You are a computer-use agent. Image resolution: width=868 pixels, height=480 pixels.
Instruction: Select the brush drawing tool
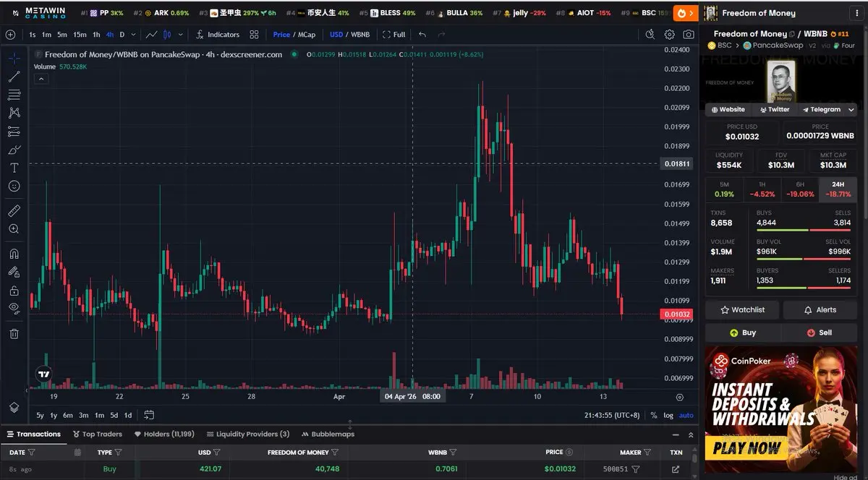point(14,150)
